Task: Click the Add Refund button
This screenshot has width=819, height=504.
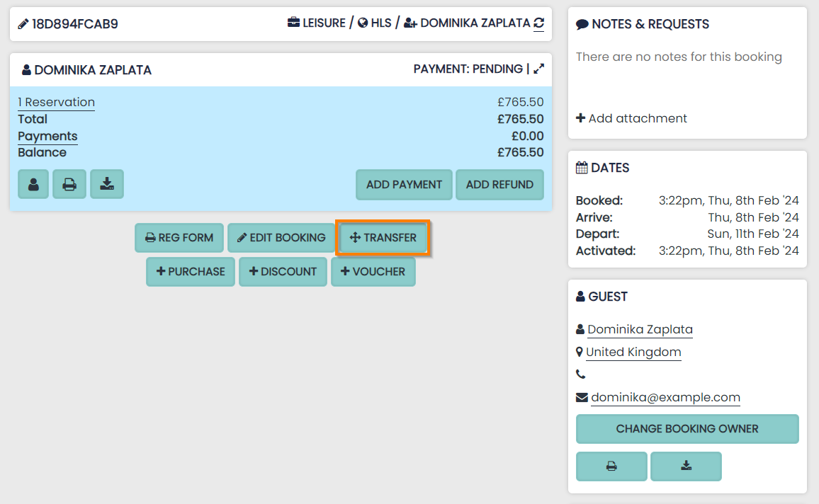Action: [x=499, y=185]
